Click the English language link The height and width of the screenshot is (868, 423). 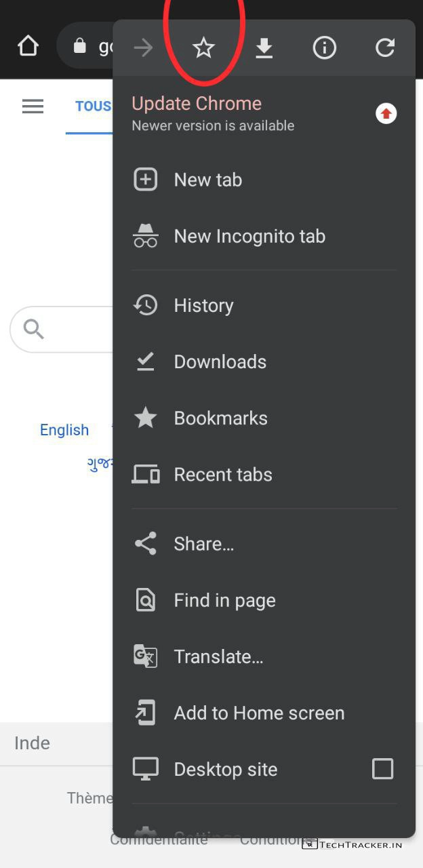[64, 430]
